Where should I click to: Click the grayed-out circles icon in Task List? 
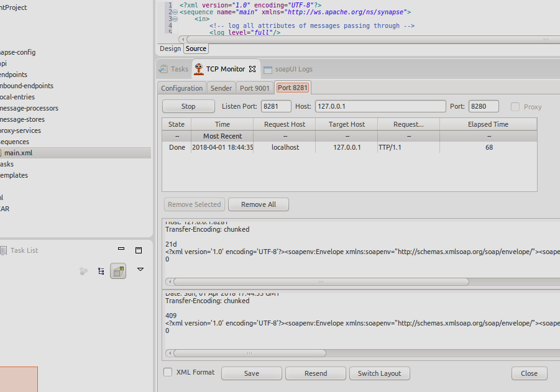pos(83,271)
